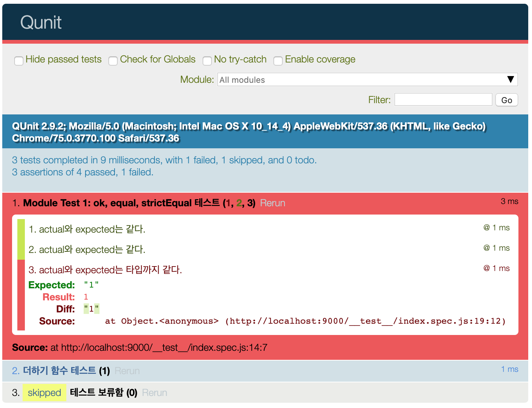Click the Expected value "1"
This screenshot has width=532, height=408.
(91, 285)
